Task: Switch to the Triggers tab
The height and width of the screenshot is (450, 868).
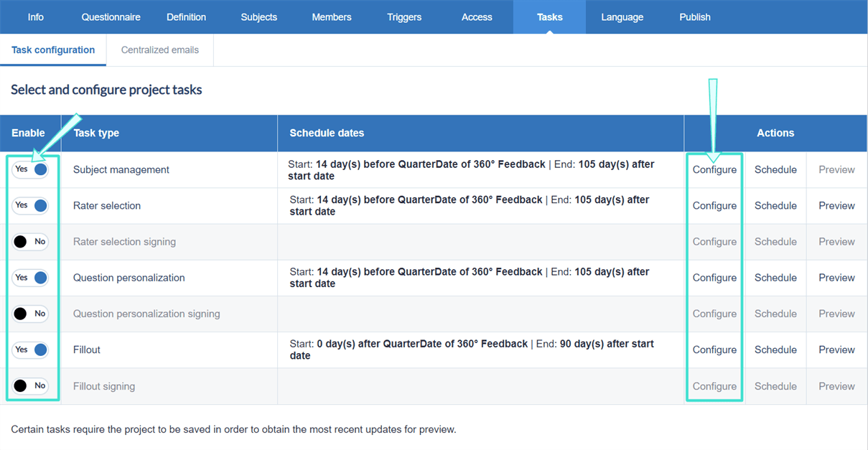Action: pos(404,17)
